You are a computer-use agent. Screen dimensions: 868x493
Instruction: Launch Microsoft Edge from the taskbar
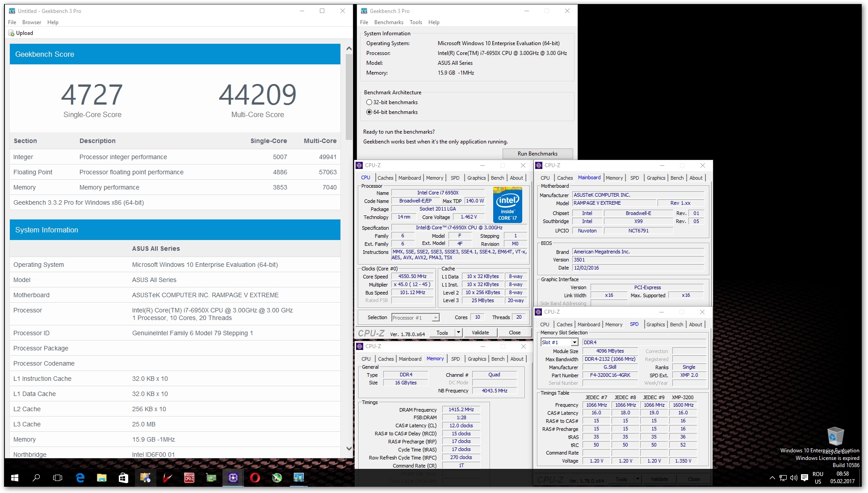pos(80,478)
